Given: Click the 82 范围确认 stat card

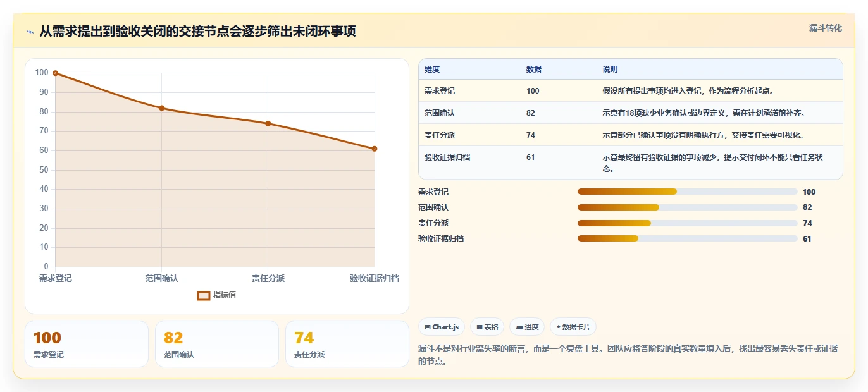Looking at the screenshot, I should 217,344.
